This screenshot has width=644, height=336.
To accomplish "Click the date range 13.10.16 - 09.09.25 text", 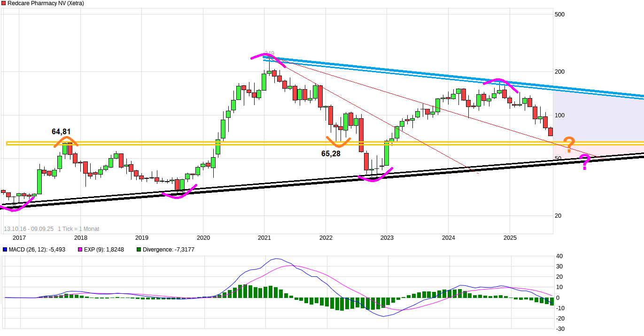I will tap(29, 229).
